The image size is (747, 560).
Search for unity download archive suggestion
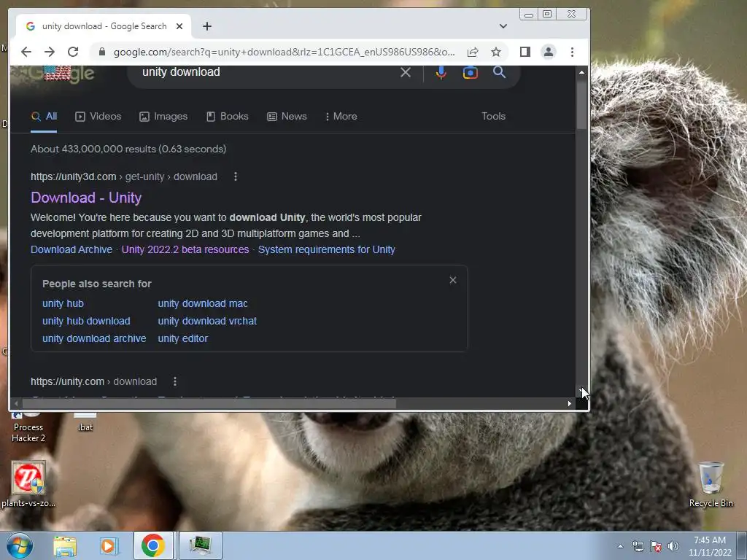(x=94, y=338)
